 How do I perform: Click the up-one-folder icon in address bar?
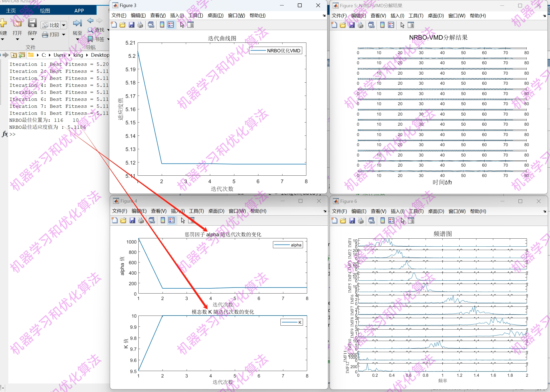14,55
